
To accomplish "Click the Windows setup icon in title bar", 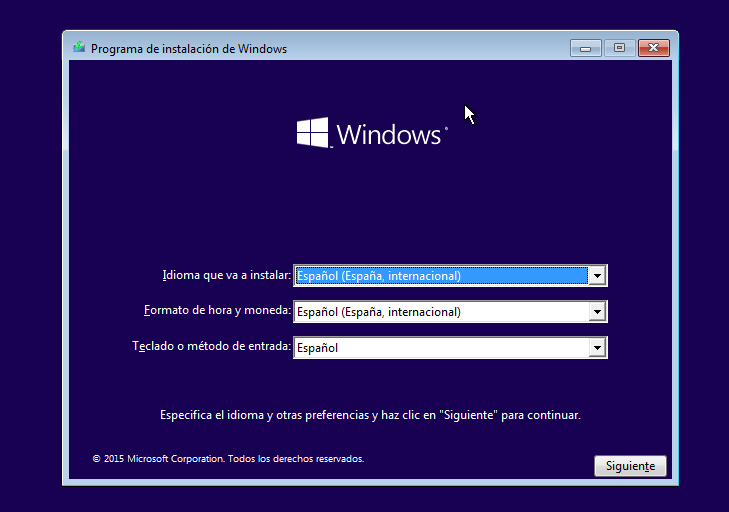I will (79, 47).
